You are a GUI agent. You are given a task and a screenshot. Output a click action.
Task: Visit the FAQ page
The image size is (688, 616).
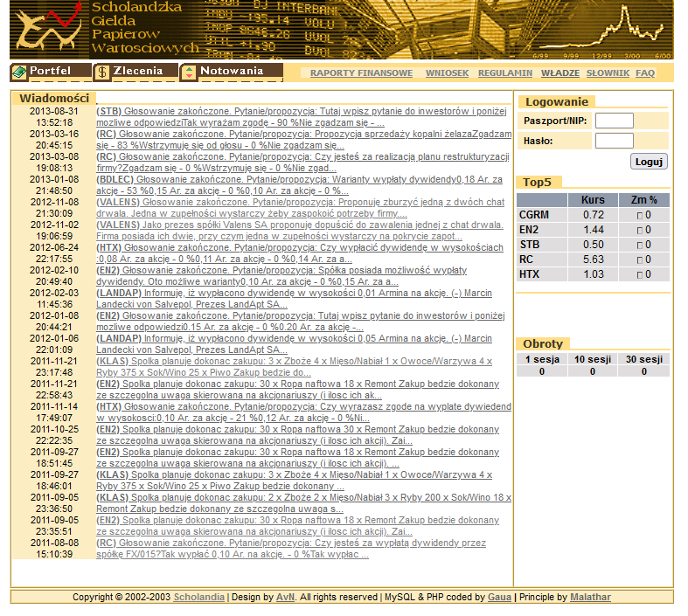pos(645,73)
